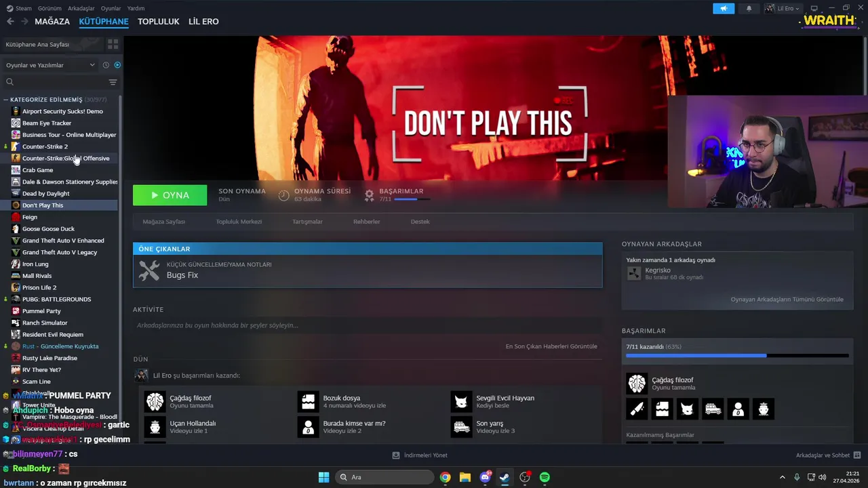868x488 pixels.
Task: Click the knife achievement icon
Action: tap(636, 409)
